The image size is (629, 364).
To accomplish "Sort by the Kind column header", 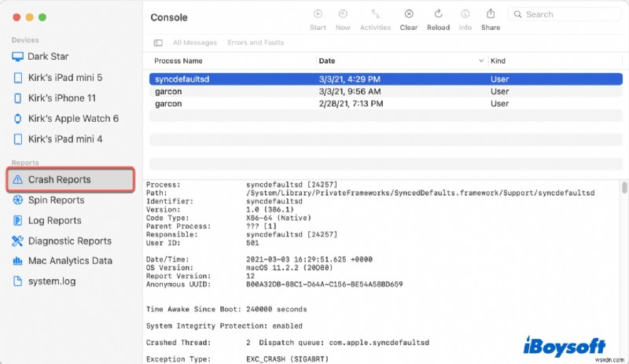I will [x=498, y=61].
